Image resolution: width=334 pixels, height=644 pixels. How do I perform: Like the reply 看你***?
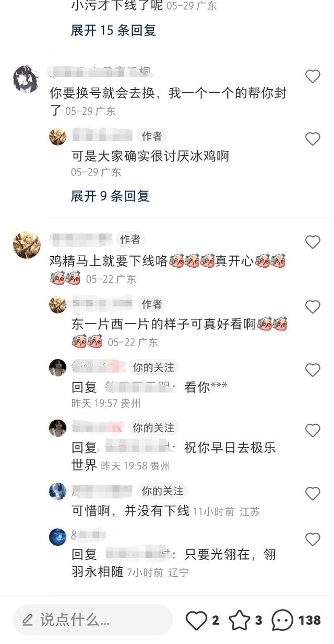[313, 370]
